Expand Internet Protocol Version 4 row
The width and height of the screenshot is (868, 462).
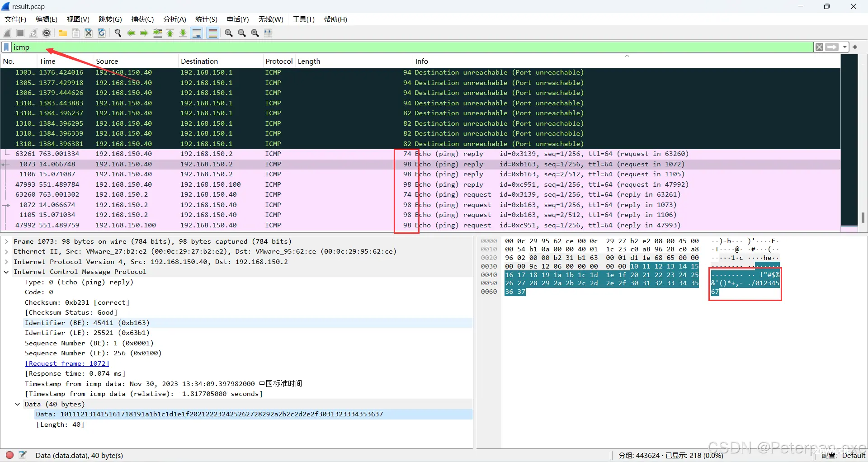pos(6,262)
